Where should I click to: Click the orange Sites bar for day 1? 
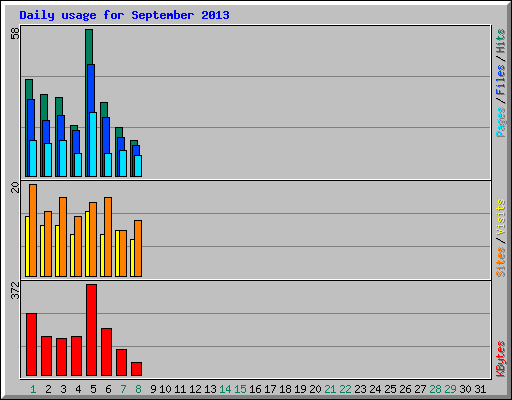[x=33, y=230]
